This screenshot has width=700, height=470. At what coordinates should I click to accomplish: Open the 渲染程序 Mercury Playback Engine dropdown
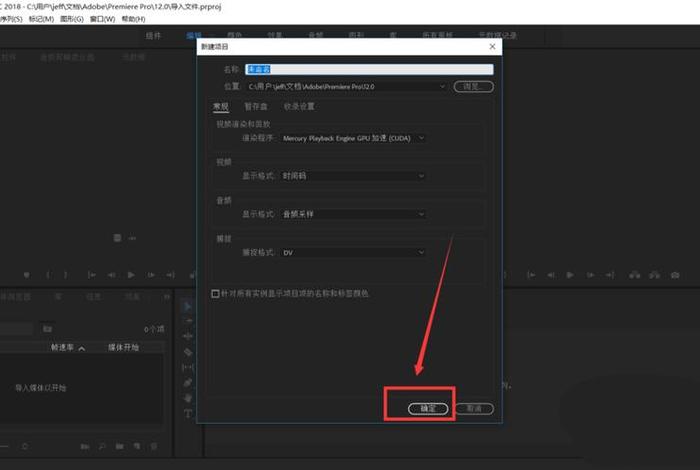[x=354, y=138]
